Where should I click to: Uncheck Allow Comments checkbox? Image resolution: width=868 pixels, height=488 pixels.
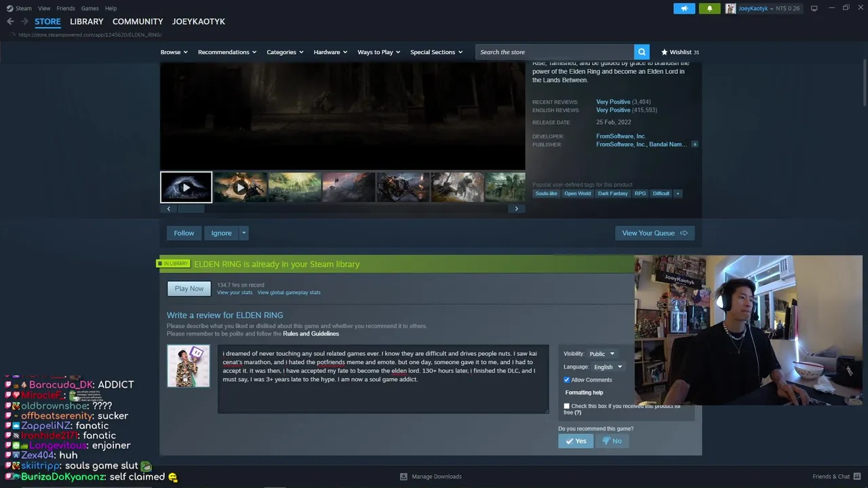(567, 380)
